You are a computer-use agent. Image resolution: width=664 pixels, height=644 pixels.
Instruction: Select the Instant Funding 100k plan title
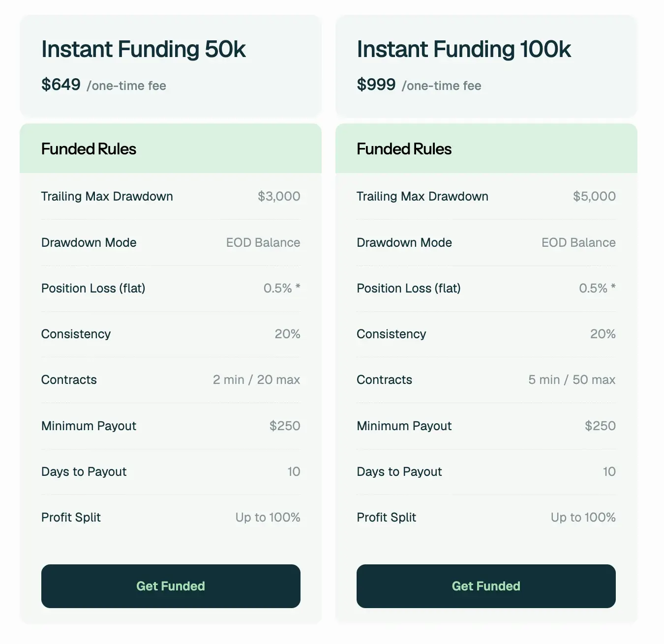[464, 49]
